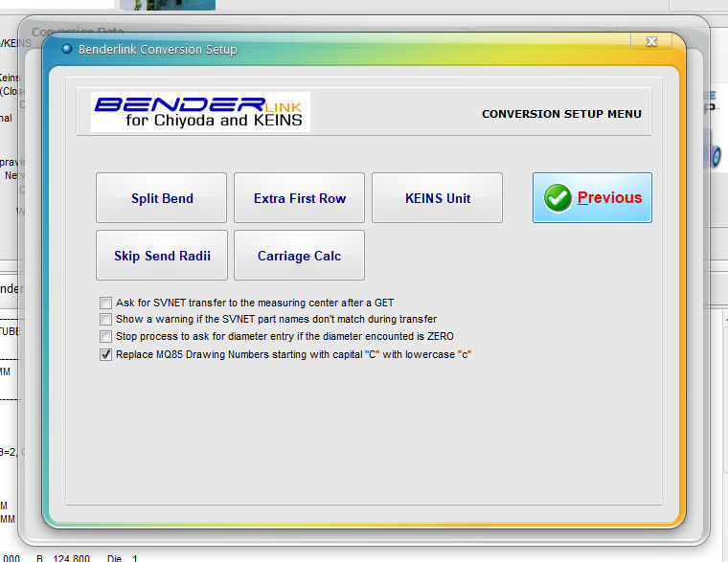Go back with the Previous button
Screen dimensions: 728x562
pyautogui.click(x=592, y=197)
